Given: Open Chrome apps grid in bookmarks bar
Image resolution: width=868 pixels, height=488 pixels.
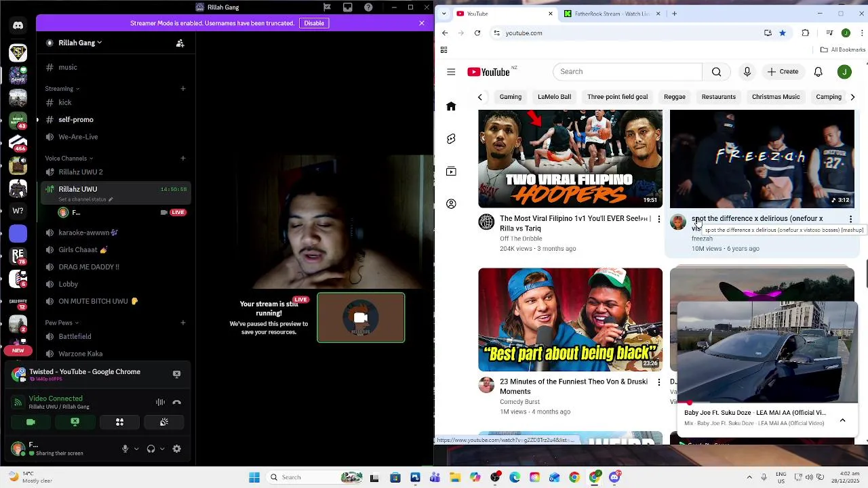Looking at the screenshot, I should 444,49.
